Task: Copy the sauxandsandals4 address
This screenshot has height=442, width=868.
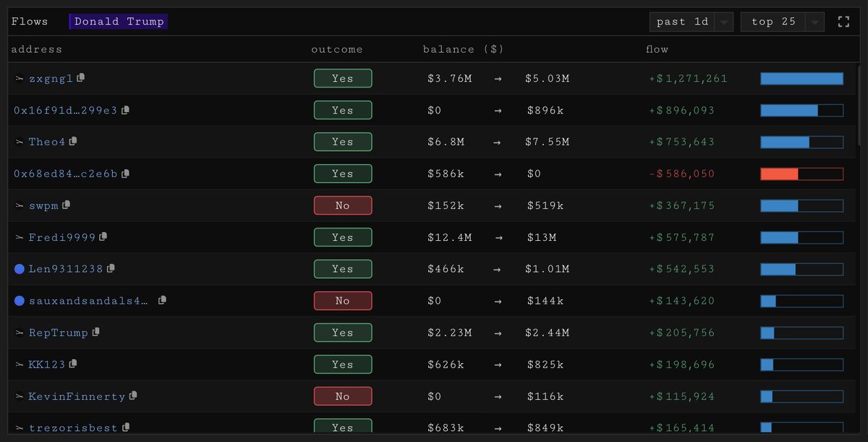Action: pyautogui.click(x=163, y=300)
